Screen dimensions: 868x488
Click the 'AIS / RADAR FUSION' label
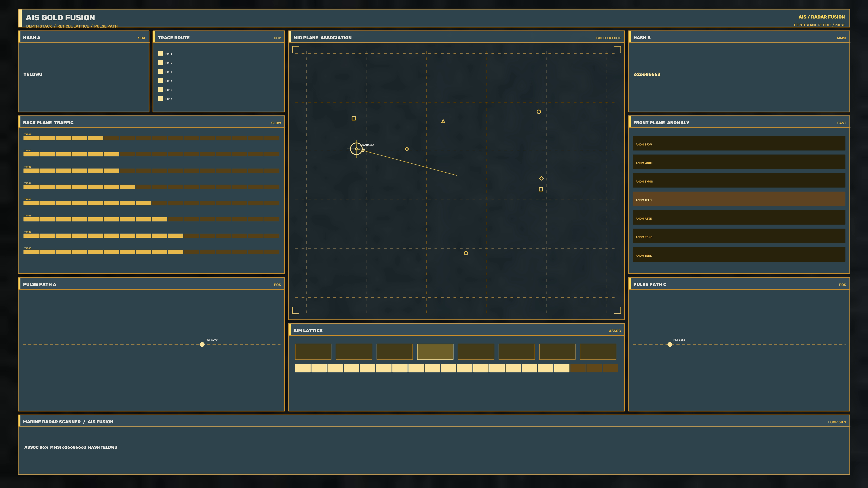[821, 17]
